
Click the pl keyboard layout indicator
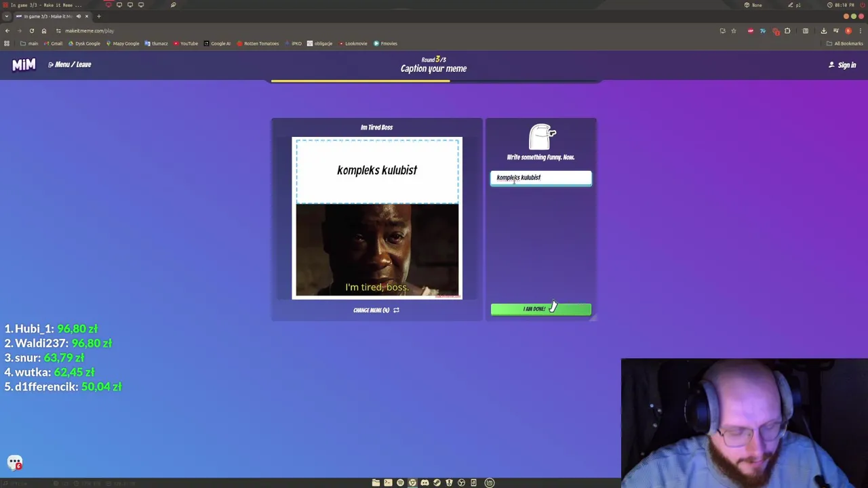[x=795, y=5]
